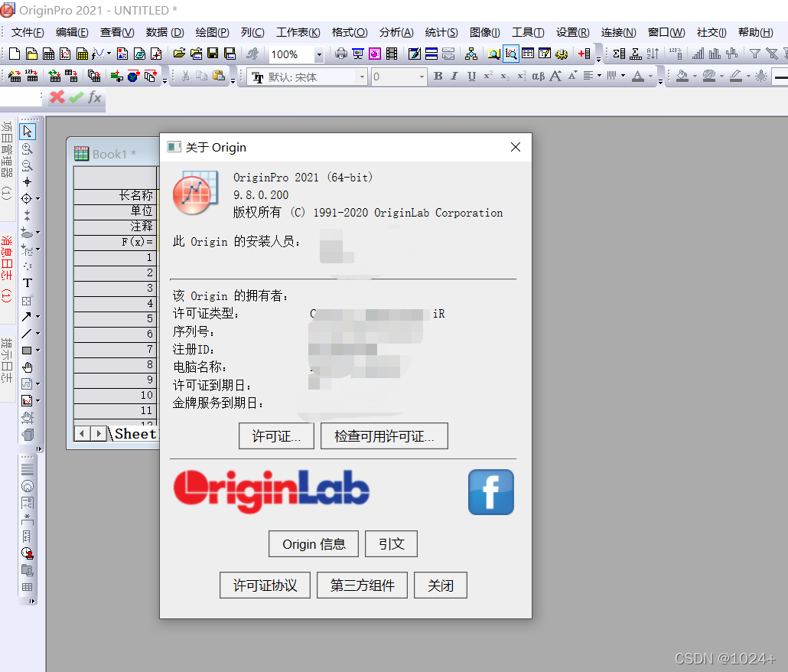788x672 pixels.
Task: Click the 检查可用许可证... button
Action: [385, 435]
